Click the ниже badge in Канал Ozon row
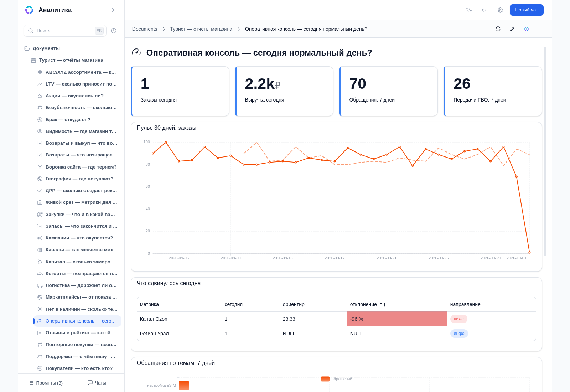570x392 pixels. pos(459,319)
